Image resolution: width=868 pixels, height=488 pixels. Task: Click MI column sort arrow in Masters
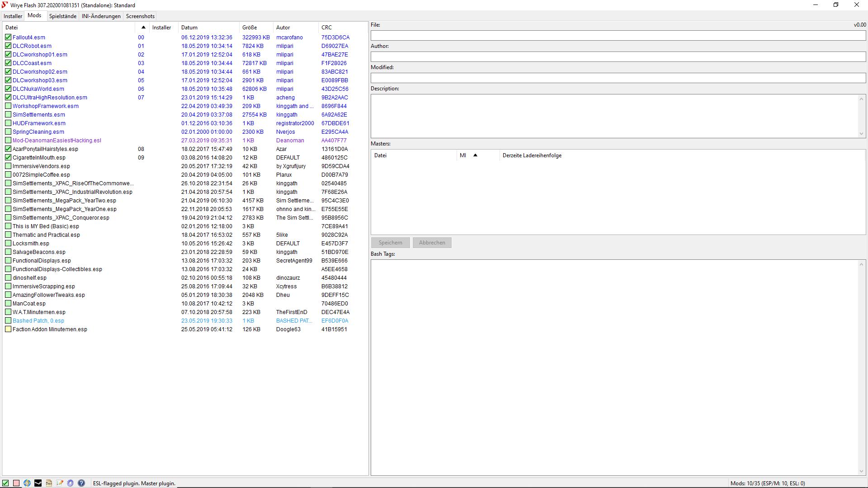coord(475,155)
